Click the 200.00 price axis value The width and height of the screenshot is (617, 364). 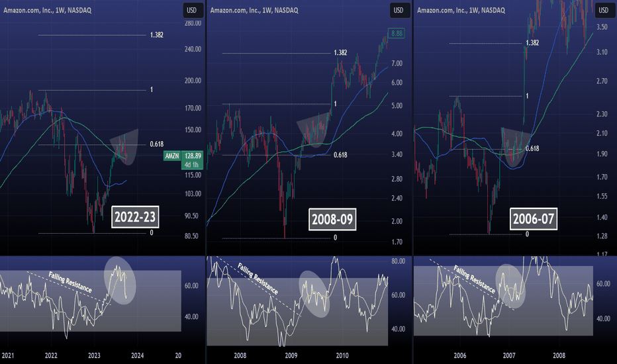[193, 81]
